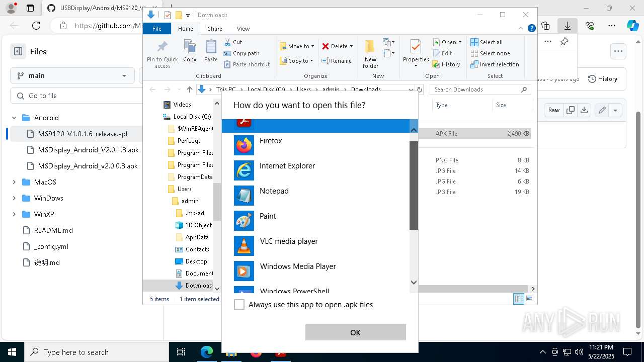The image size is (644, 362).
Task: Click the open-with list scrollbar down arrow
Action: coord(414,283)
